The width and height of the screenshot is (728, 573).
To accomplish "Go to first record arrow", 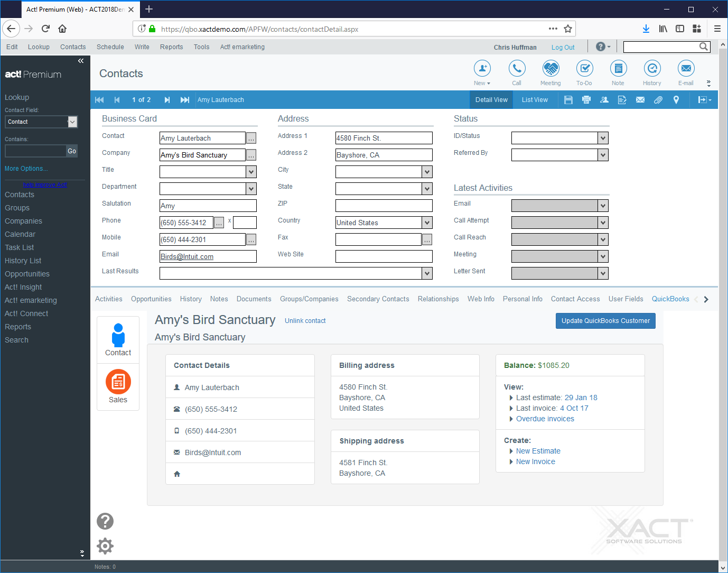I will pos(99,100).
